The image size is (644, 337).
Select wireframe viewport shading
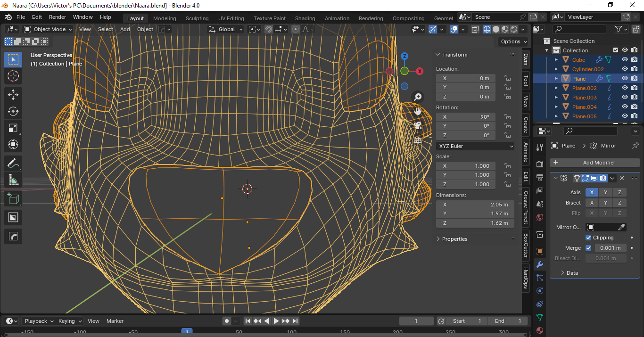coord(487,29)
